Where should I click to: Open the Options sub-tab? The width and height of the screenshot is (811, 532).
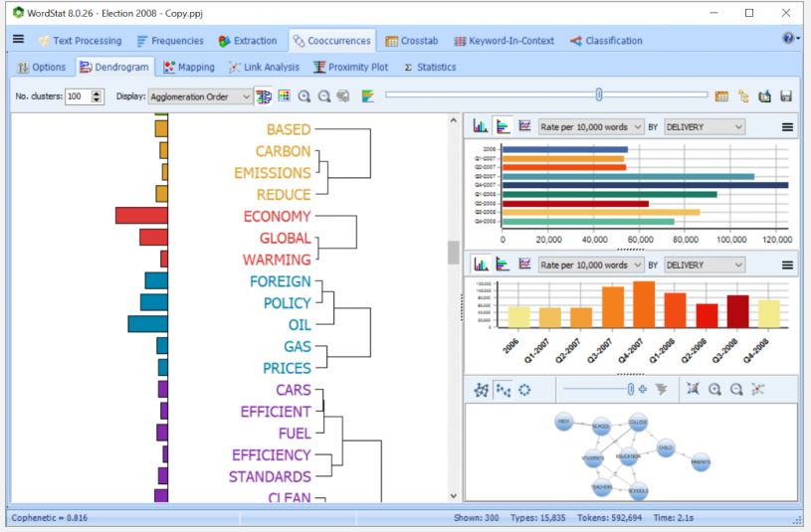click(42, 68)
